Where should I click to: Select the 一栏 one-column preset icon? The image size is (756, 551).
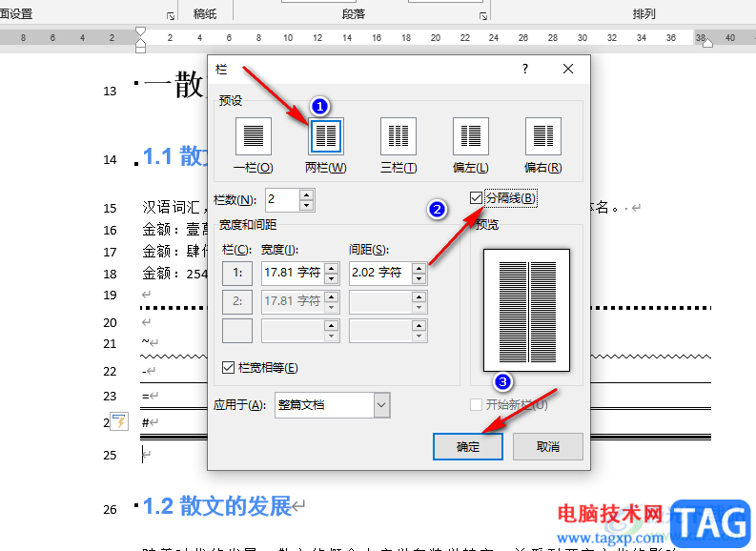pyautogui.click(x=254, y=136)
